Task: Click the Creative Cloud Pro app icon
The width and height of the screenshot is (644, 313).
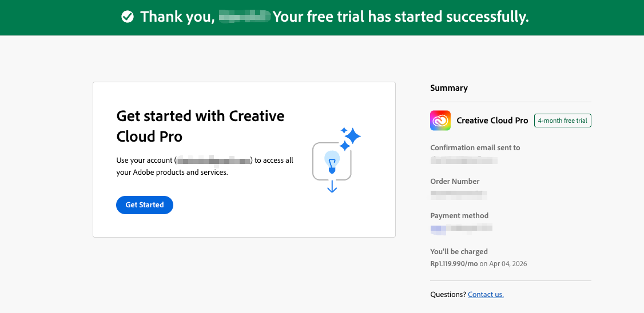Action: pyautogui.click(x=440, y=121)
